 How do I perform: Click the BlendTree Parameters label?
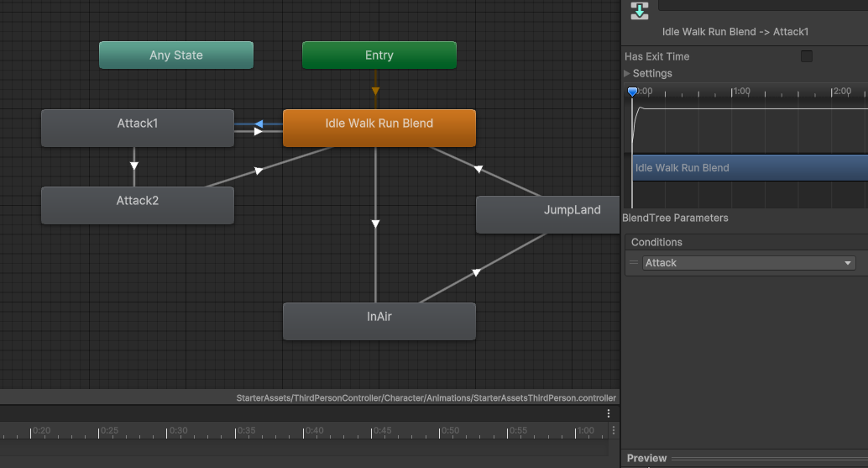coord(676,218)
